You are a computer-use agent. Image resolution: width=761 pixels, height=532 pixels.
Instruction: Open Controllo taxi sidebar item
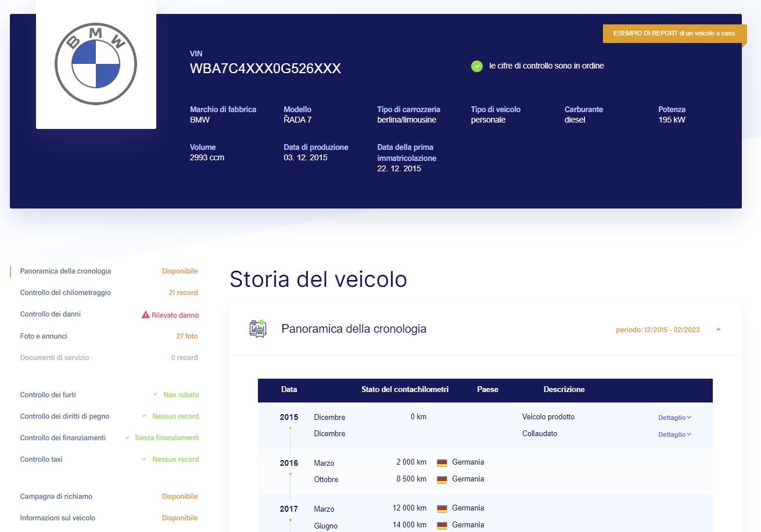click(41, 459)
